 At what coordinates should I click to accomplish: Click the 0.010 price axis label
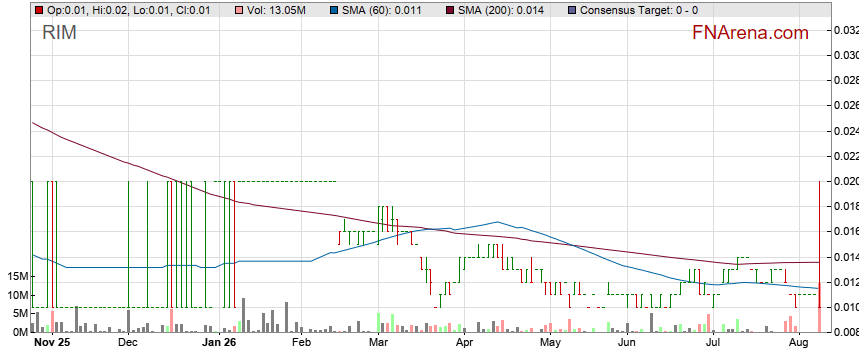846,307
